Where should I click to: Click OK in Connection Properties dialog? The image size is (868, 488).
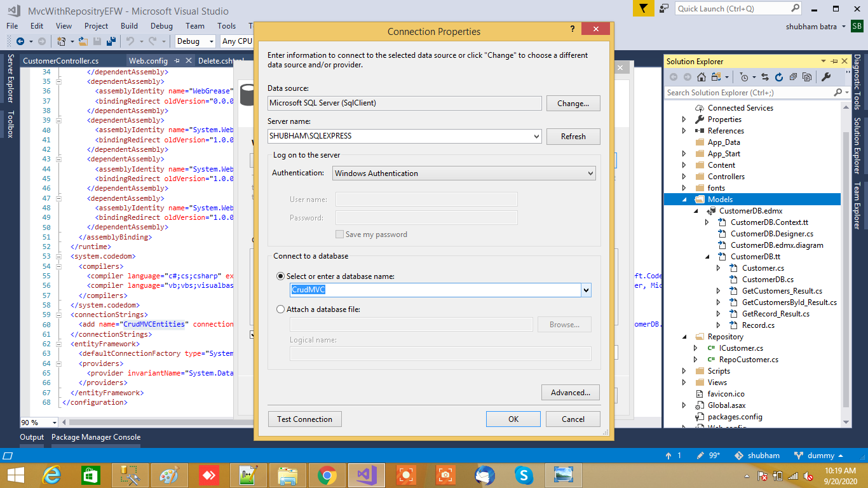(x=513, y=419)
